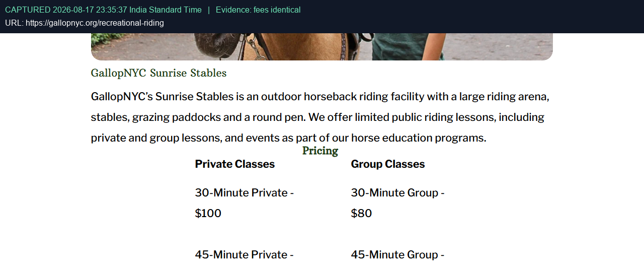
Task: Click the '30-Minute Private -' label
Action: click(245, 193)
